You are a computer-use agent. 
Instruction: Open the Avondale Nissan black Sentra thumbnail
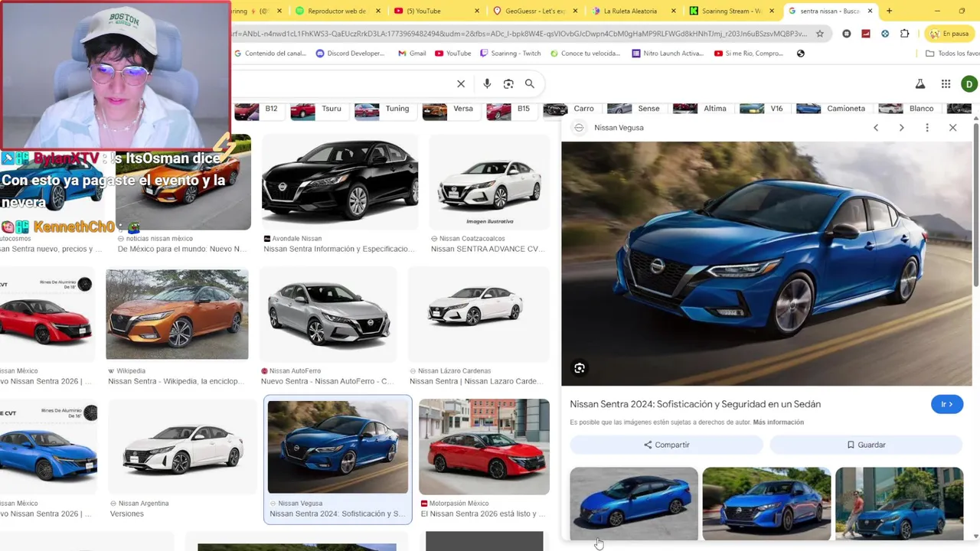pos(340,182)
